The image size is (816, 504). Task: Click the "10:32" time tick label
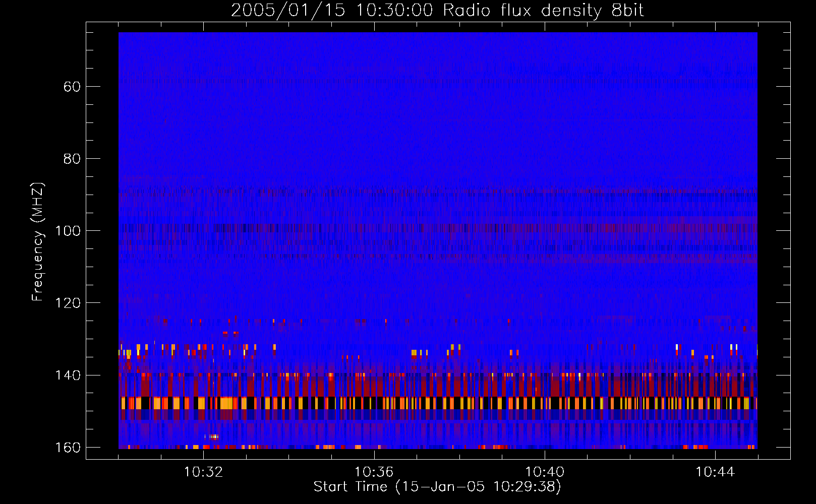pos(203,472)
